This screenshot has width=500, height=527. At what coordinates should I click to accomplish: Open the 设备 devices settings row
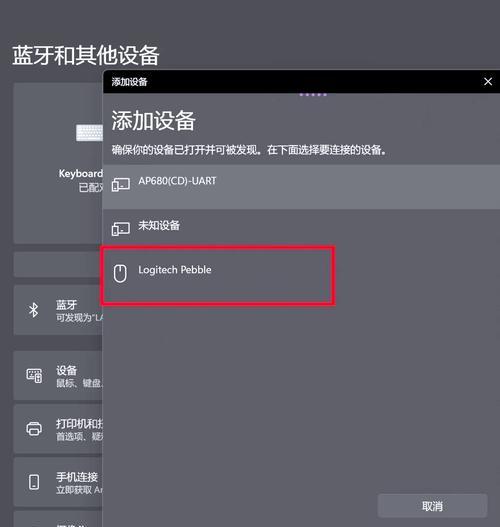58,376
